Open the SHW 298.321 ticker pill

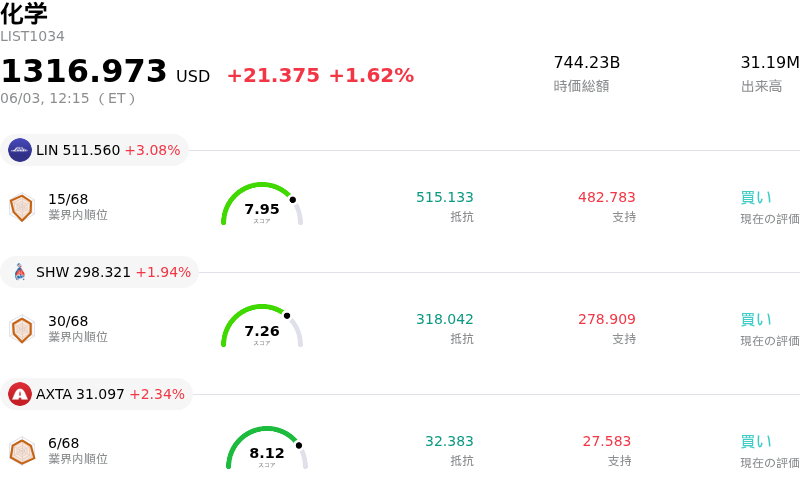[99, 272]
